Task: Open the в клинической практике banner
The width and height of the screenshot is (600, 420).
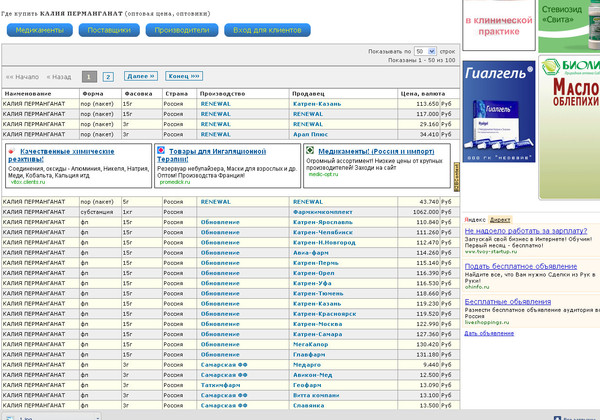Action: tap(499, 25)
